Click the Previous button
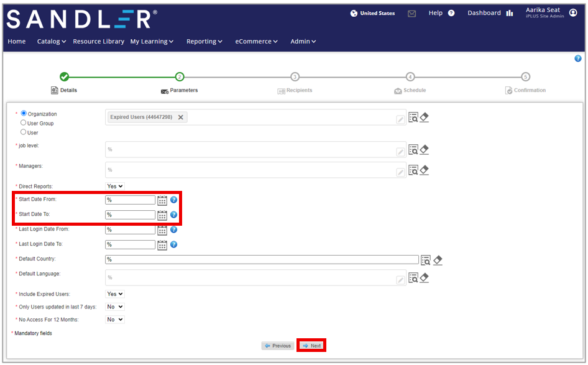 click(277, 346)
